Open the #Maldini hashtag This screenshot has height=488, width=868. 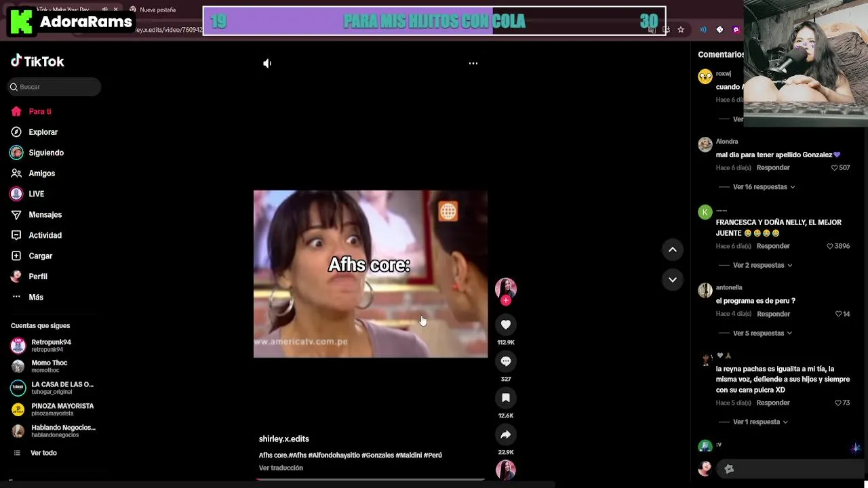click(x=409, y=455)
